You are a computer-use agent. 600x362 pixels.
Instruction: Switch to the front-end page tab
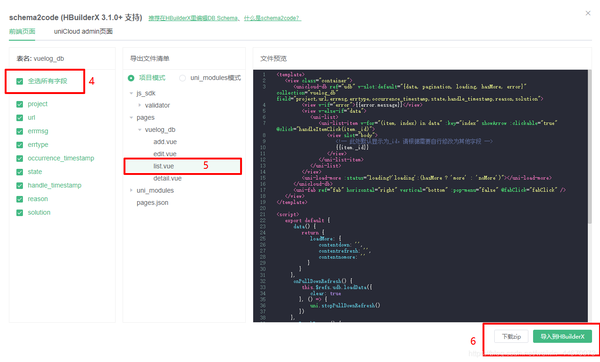(x=22, y=31)
